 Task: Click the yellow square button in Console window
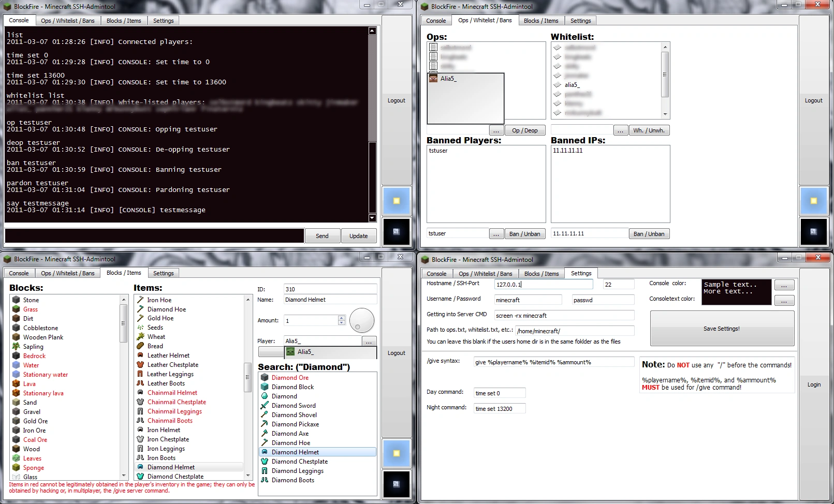point(397,201)
